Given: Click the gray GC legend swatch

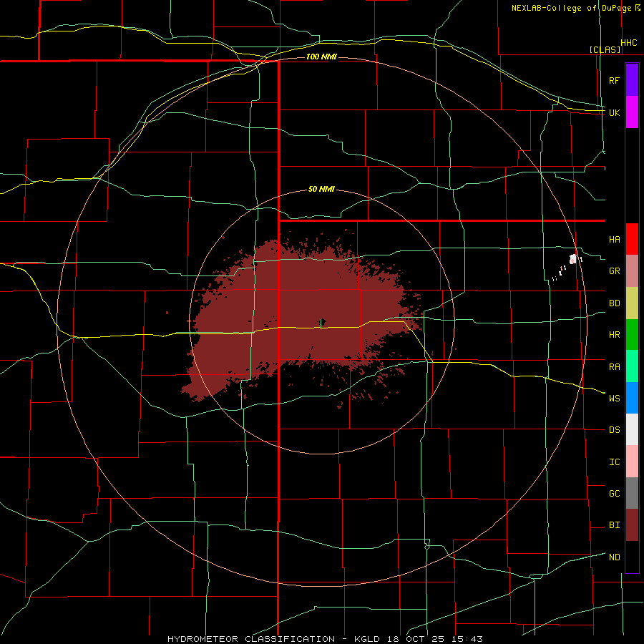Looking at the screenshot, I should (x=632, y=493).
